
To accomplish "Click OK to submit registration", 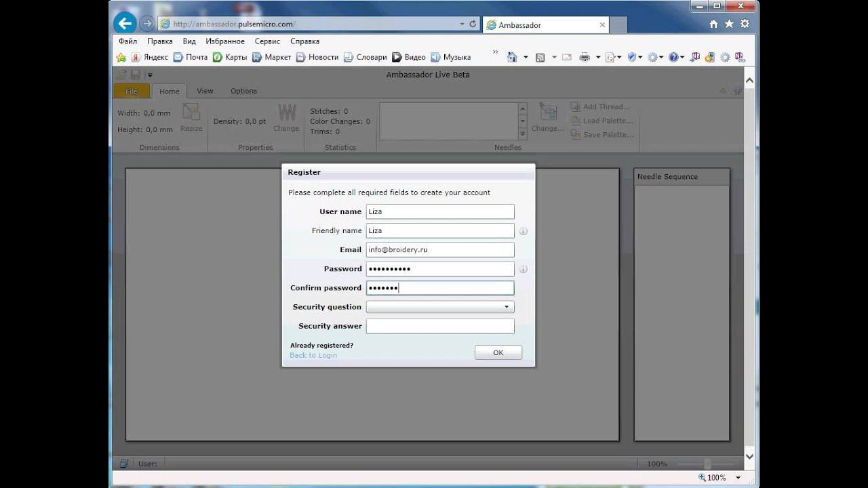I will [498, 352].
